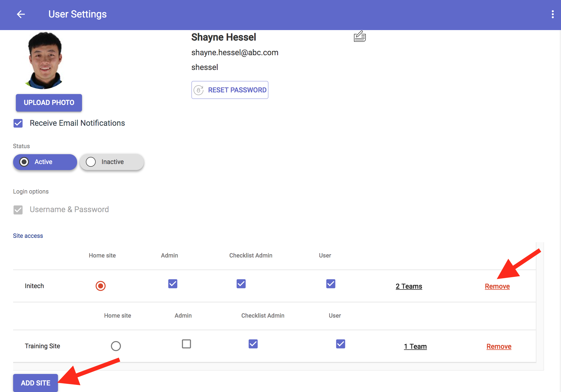Click the Add Site button
The height and width of the screenshot is (392, 561).
click(36, 383)
